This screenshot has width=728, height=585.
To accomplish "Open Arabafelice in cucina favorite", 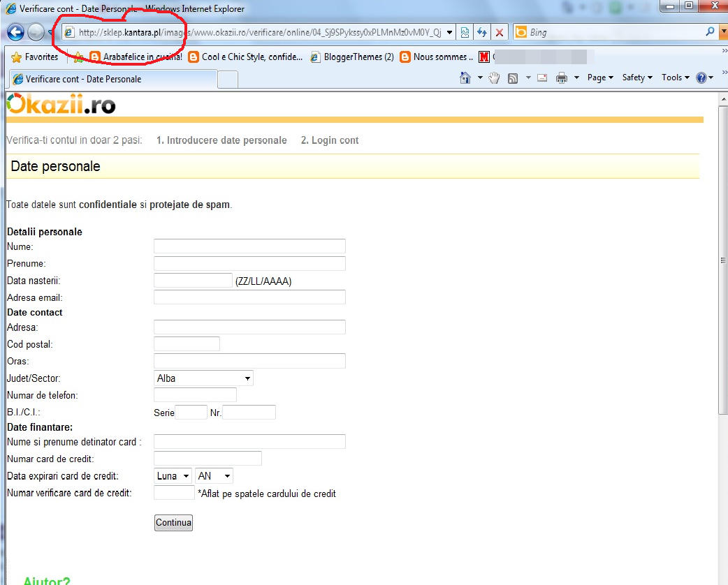I will [x=136, y=57].
